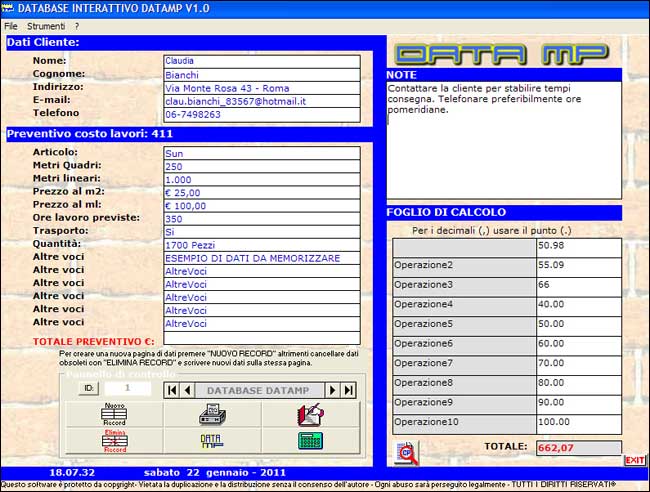
Task: Go to the previous database record
Action: 188,389
